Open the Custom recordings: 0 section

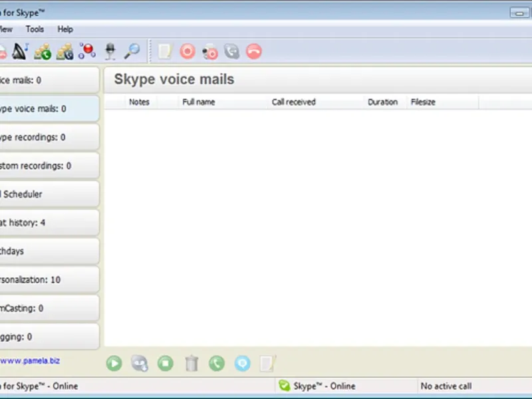point(49,166)
